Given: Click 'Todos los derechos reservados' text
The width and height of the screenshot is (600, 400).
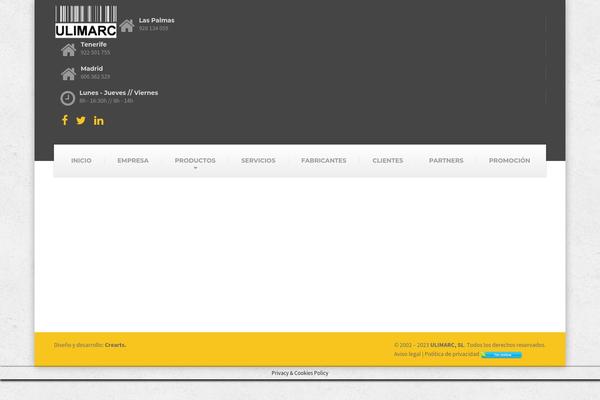Looking at the screenshot, I should click(x=506, y=345).
